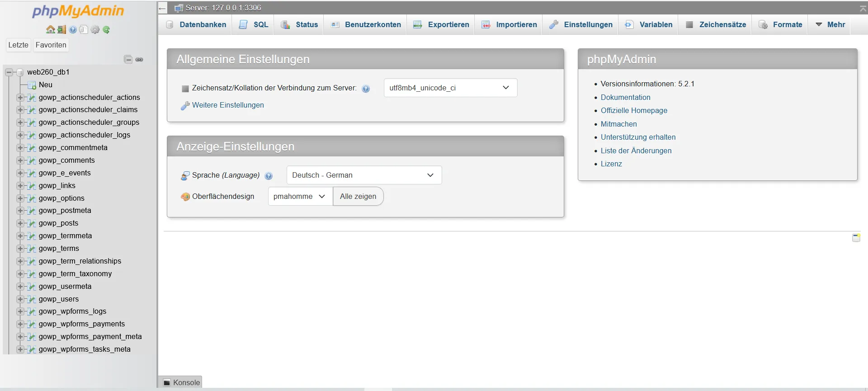Click the Alle zeigen button
The height and width of the screenshot is (391, 868).
(x=358, y=197)
